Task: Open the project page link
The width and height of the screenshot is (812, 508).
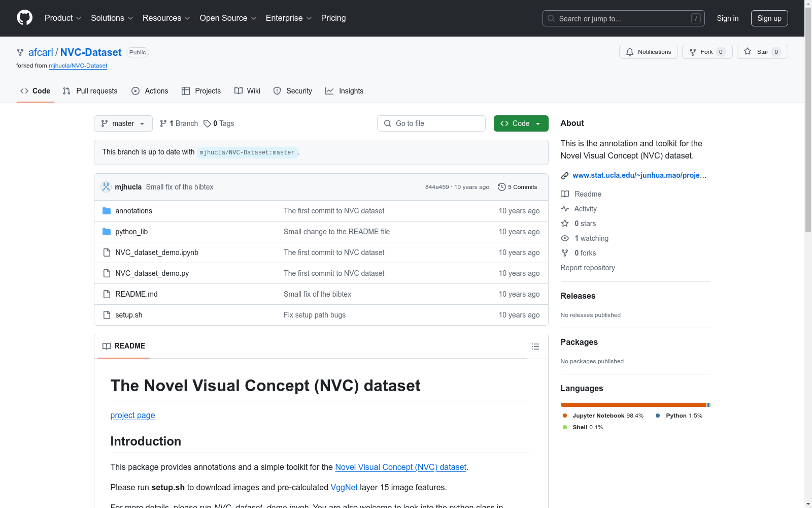Action: pyautogui.click(x=132, y=416)
